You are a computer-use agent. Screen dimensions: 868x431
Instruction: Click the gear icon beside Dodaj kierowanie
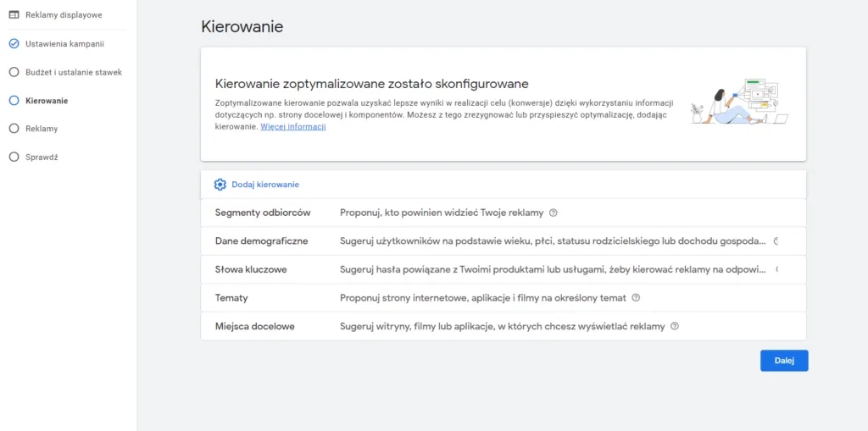(220, 185)
